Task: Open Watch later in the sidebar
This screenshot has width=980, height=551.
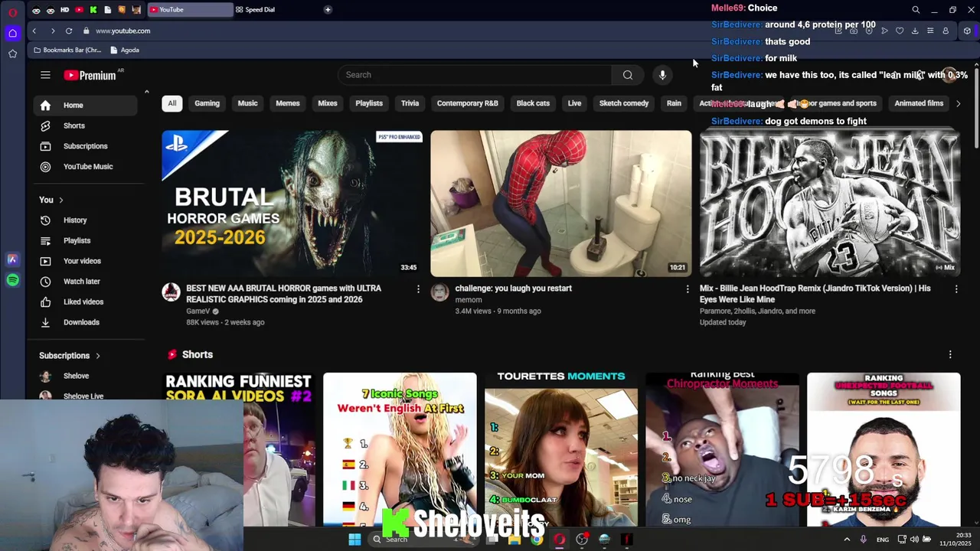Action: [85, 282]
